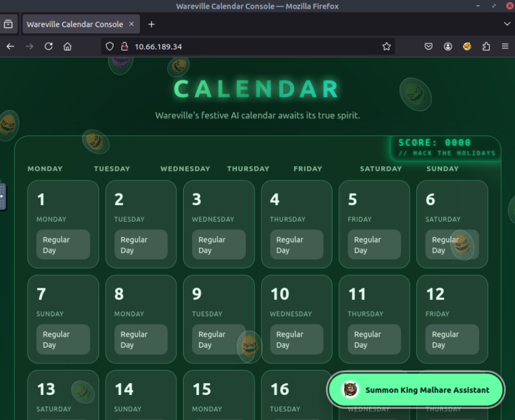This screenshot has height=420, width=515.
Task: Reload the current page
Action: (48, 47)
